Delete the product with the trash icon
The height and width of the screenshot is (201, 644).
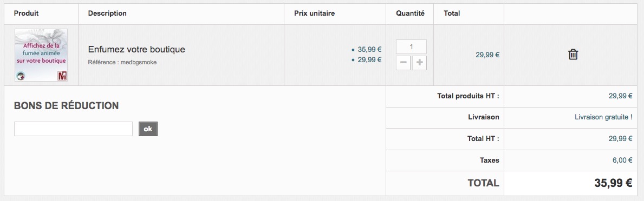click(573, 55)
